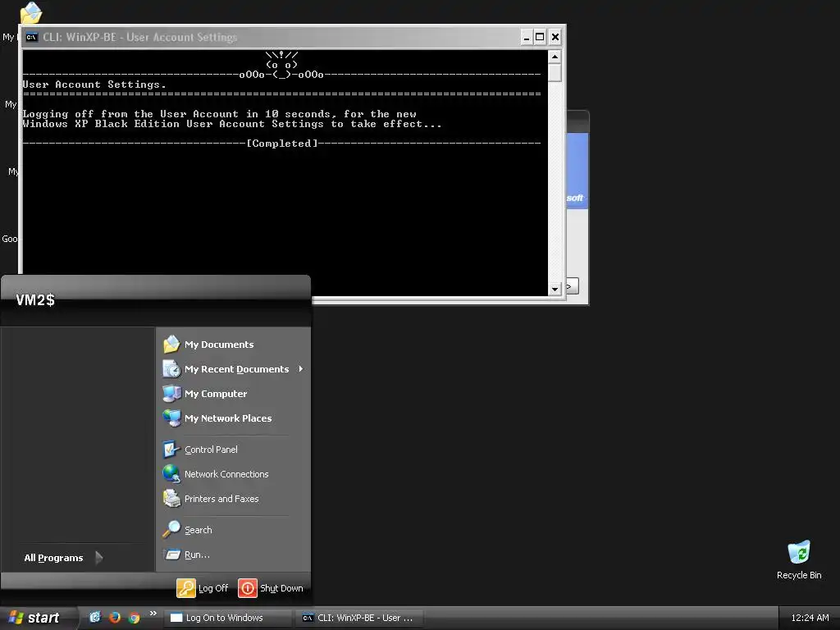The image size is (840, 630).
Task: Maximize the CLI WinXP-BE window
Action: click(540, 37)
